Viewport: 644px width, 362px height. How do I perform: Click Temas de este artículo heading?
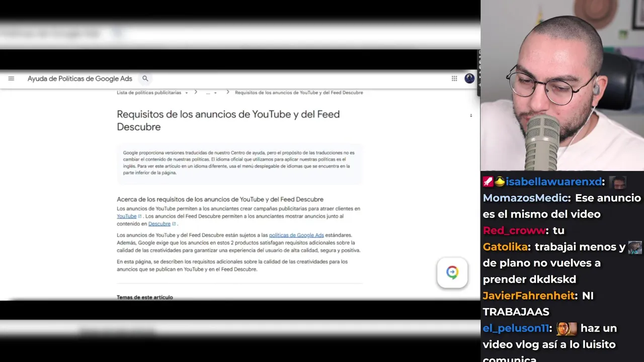pos(145,297)
